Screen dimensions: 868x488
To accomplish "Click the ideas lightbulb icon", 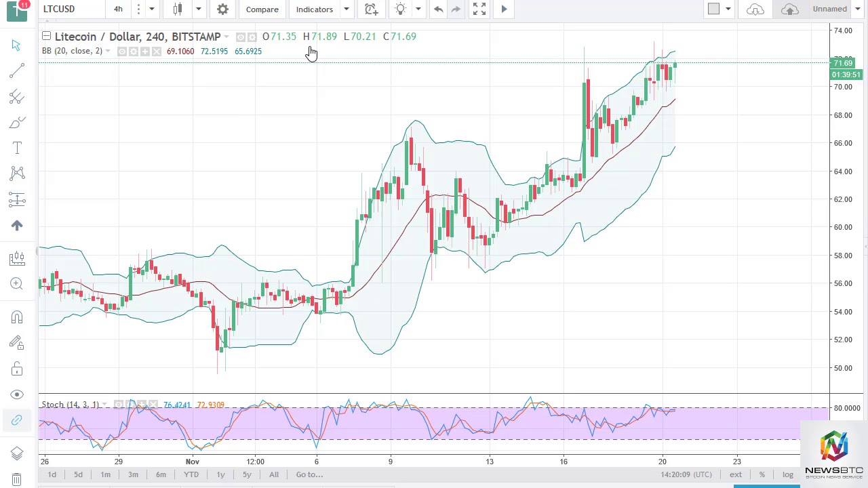I will (401, 9).
